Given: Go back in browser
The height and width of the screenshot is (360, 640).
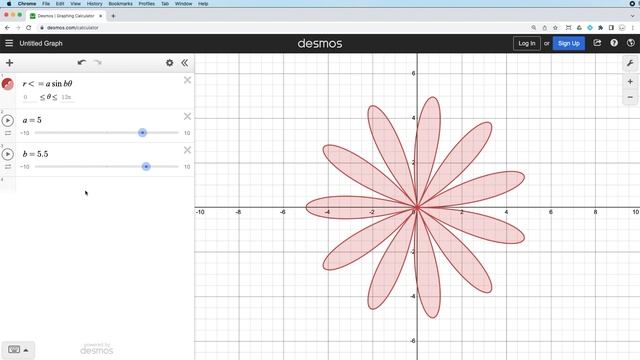Looking at the screenshot, I should [7, 28].
